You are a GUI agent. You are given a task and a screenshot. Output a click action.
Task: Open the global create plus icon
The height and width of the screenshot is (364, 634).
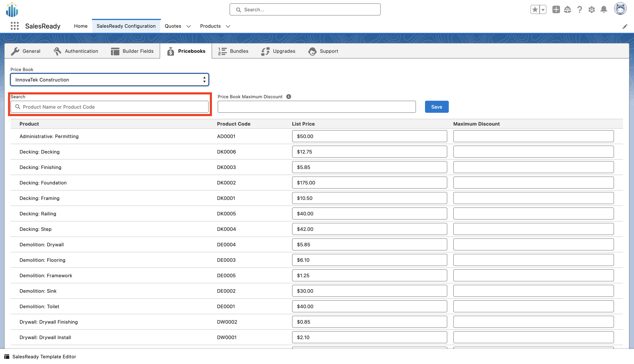pos(556,9)
